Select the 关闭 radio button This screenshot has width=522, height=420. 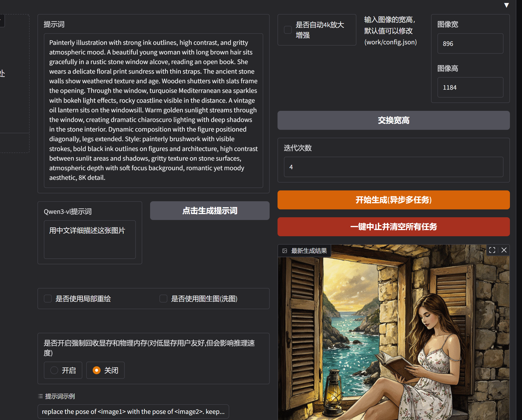96,370
